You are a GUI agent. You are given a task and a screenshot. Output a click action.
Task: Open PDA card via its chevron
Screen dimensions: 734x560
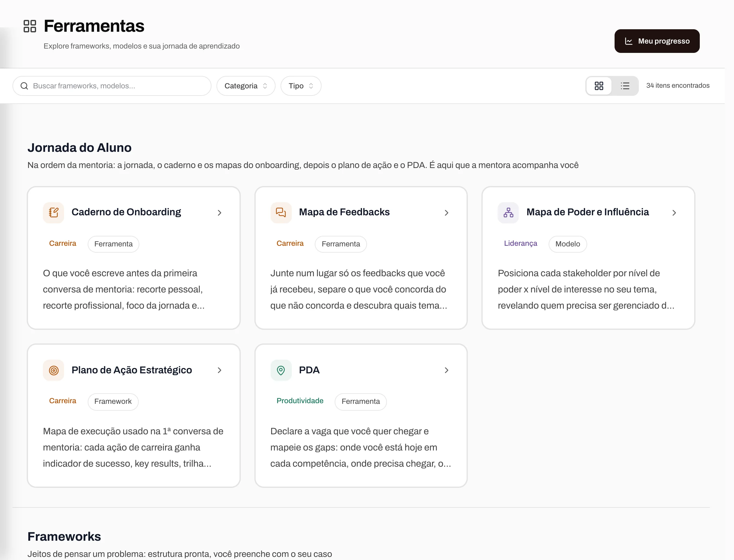(x=446, y=370)
